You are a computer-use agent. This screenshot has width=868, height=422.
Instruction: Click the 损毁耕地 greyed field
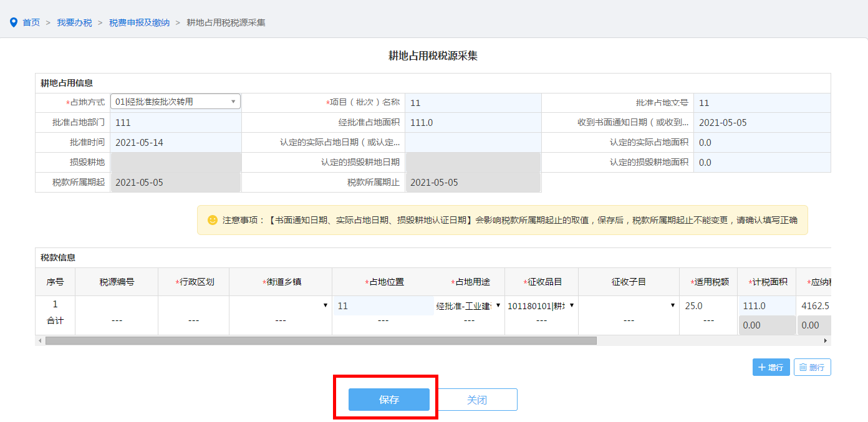tap(176, 163)
